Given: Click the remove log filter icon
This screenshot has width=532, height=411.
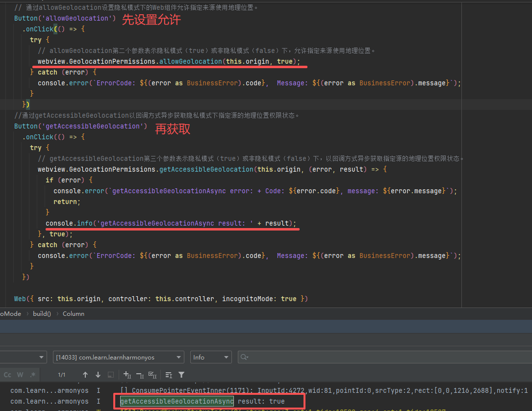Looking at the screenshot, I should tap(140, 375).
